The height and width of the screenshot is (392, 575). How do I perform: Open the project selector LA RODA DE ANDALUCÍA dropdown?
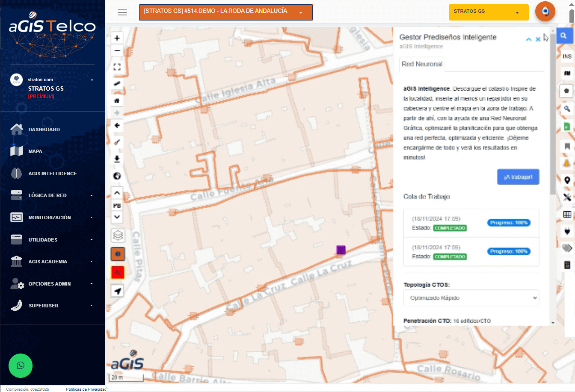225,12
